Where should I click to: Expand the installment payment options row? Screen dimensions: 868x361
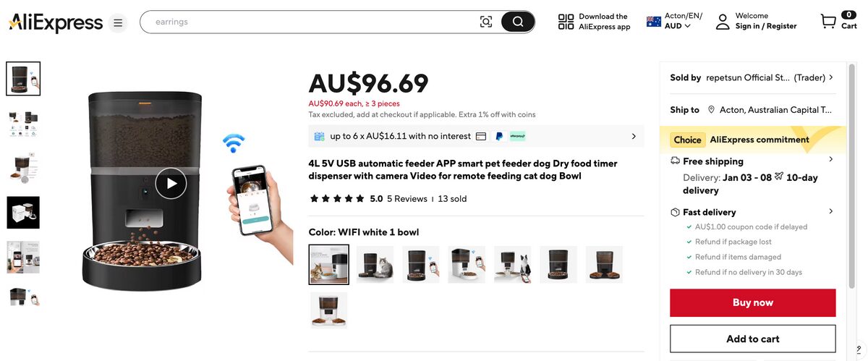click(x=634, y=136)
